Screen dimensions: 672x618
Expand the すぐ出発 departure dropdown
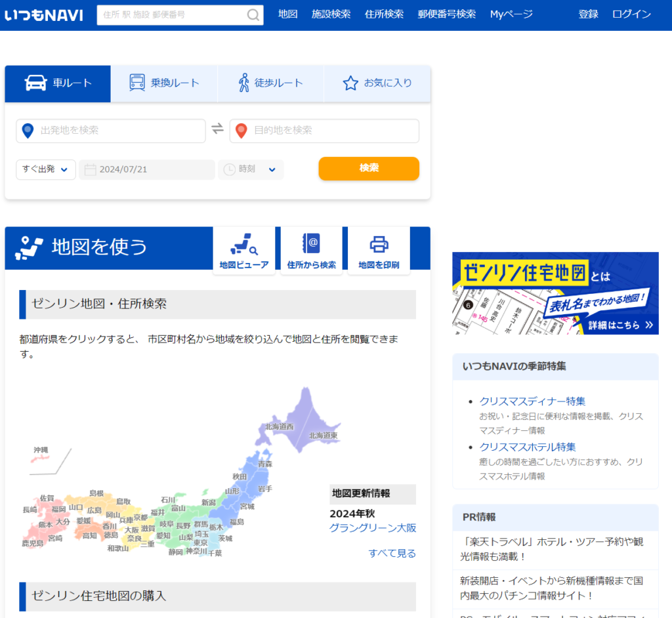pos(45,169)
